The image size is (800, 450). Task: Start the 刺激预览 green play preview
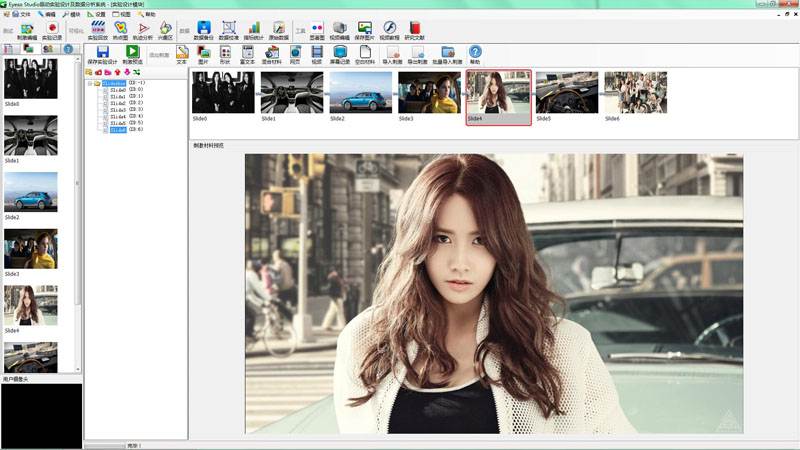pos(132,53)
